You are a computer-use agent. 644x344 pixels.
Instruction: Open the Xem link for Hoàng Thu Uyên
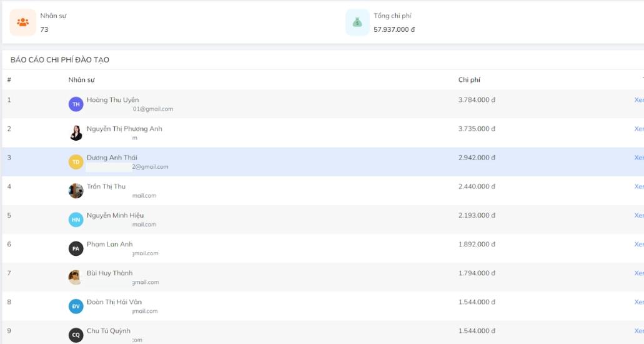pos(638,100)
